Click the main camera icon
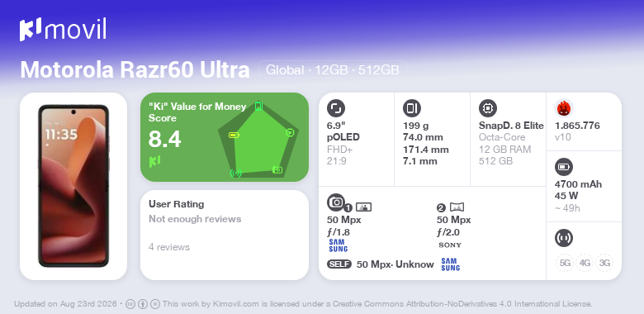Screen dimensions: 644x314 pos(336,202)
